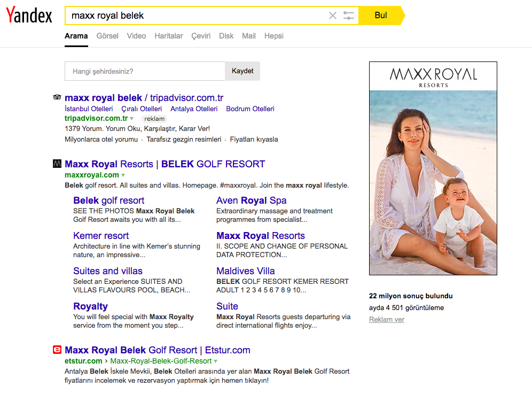Open Maxx Royal Resorts Belek Golf Resort result

pyautogui.click(x=165, y=164)
